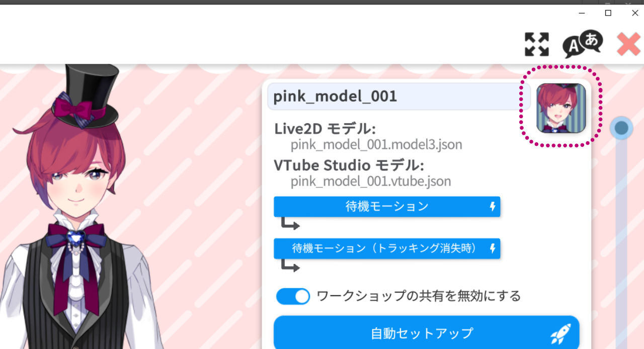
Task: Click the lightning icon on the トラッキング消失時 button
Action: pyautogui.click(x=493, y=248)
